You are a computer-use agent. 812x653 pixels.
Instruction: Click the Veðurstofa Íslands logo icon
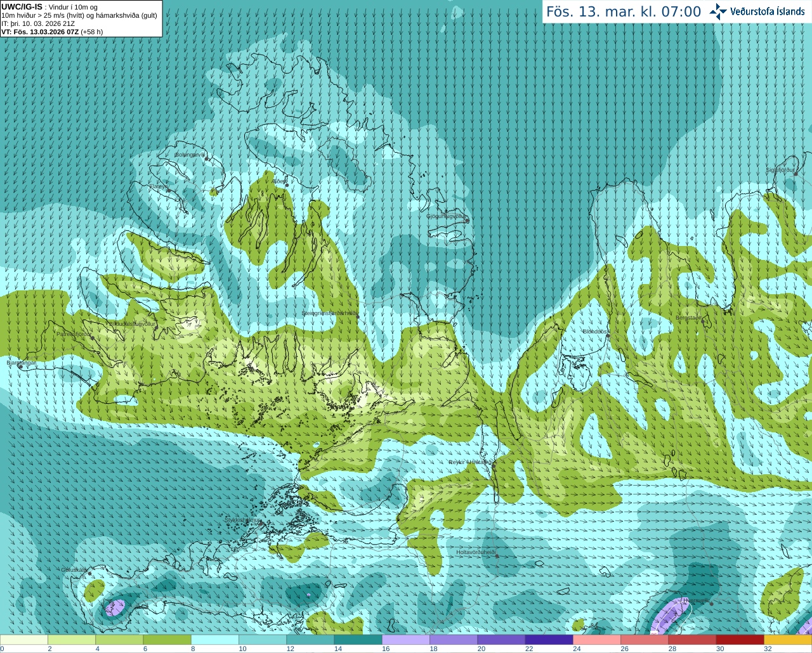coord(718,11)
